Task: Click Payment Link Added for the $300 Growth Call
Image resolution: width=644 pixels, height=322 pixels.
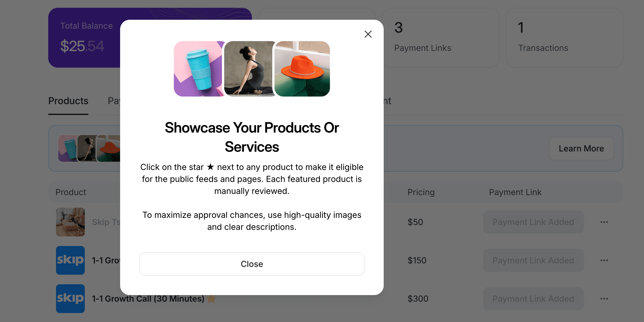Action: (533, 298)
